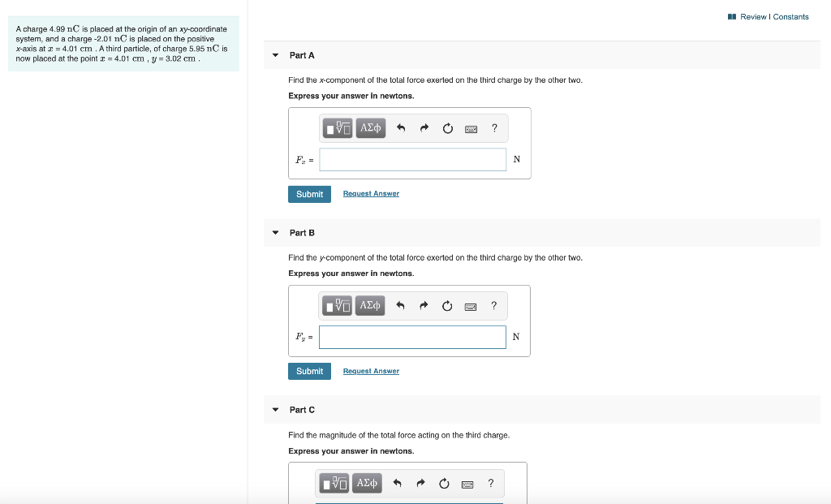
Task: Reset the Part B answer with circular arrow
Action: 447,306
